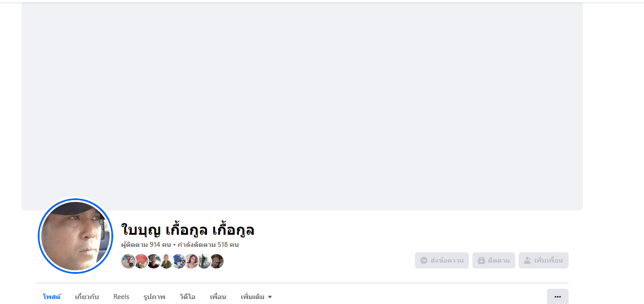644x304 pixels.
Task: Select the โพสต์ tab
Action: click(52, 297)
